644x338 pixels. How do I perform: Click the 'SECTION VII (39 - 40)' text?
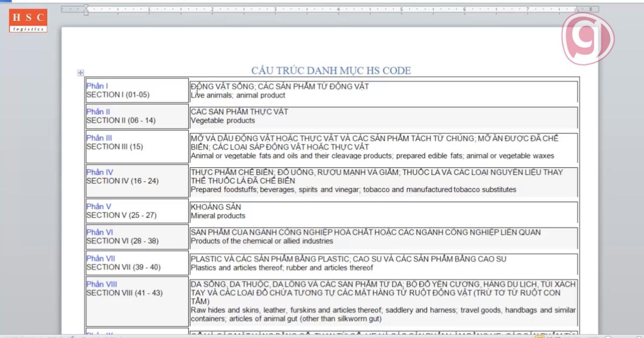pyautogui.click(x=123, y=267)
